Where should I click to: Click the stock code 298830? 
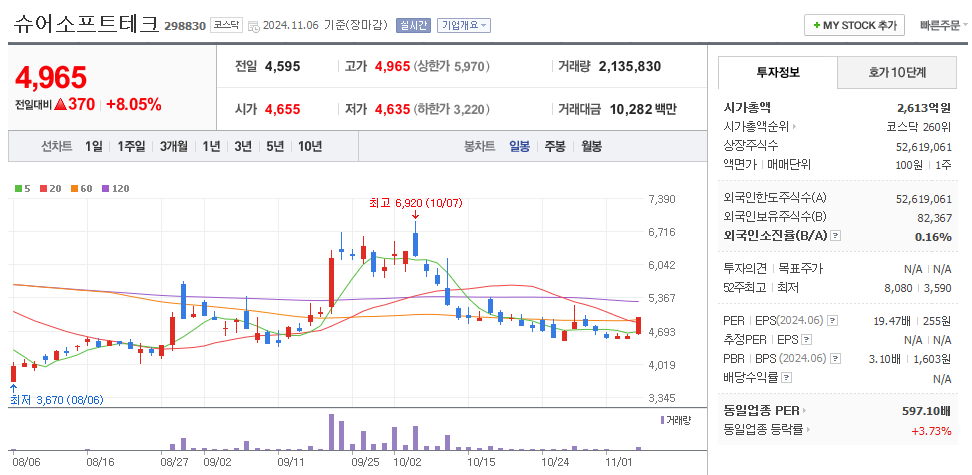click(184, 26)
